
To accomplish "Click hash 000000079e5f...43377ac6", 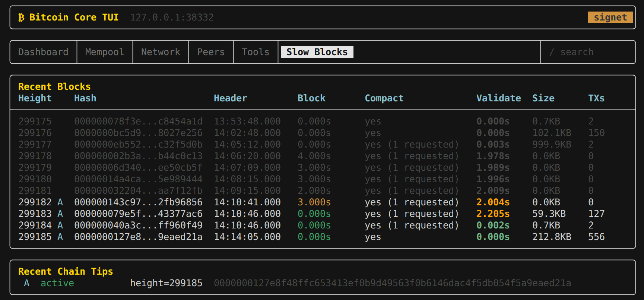I will [138, 214].
